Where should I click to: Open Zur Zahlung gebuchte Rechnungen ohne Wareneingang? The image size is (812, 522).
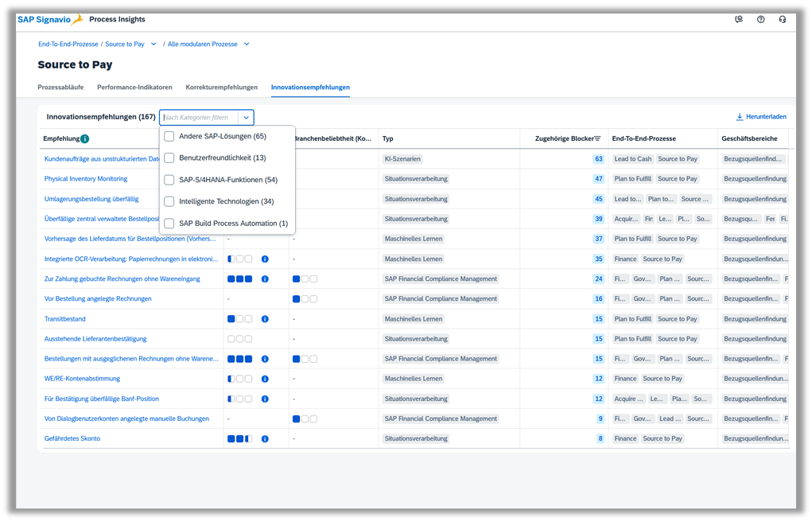(122, 279)
